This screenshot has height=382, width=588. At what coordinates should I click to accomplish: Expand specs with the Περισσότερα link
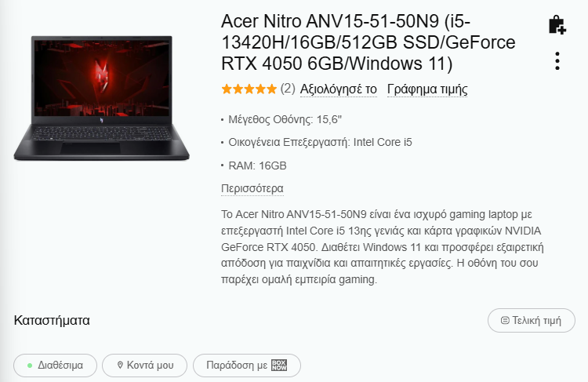252,188
